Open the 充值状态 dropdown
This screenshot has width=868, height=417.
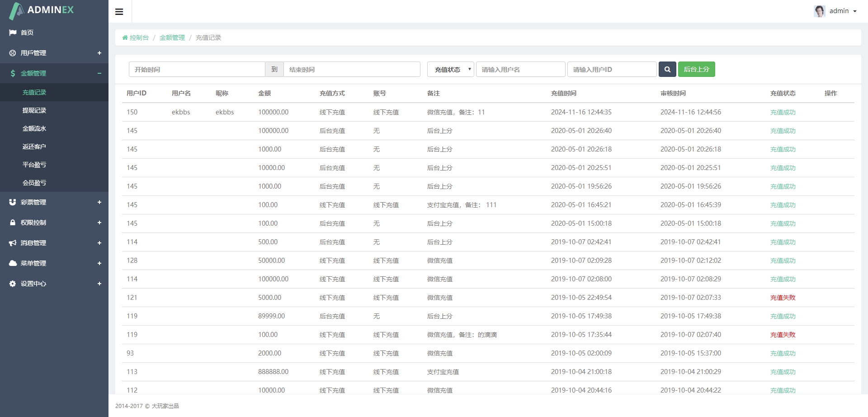coord(451,69)
